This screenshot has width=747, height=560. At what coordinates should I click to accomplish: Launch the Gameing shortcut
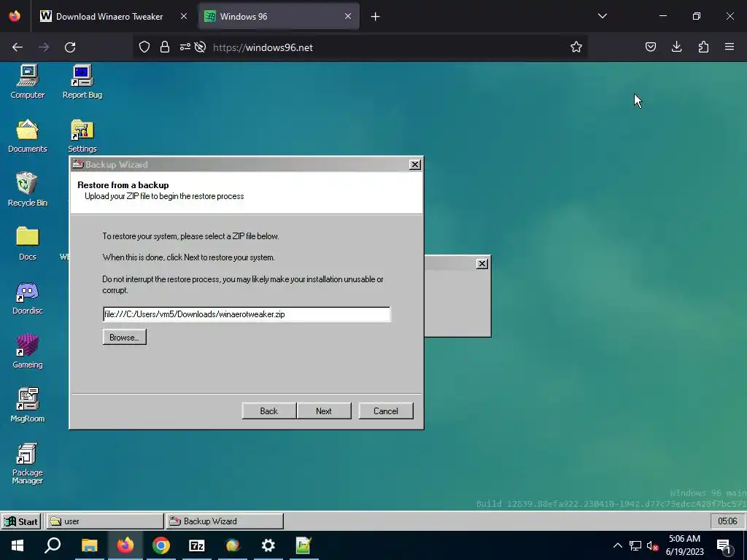[28, 352]
